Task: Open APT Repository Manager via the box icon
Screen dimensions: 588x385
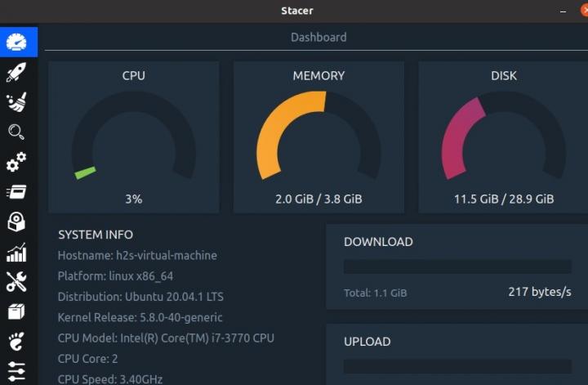Action: pyautogui.click(x=16, y=311)
